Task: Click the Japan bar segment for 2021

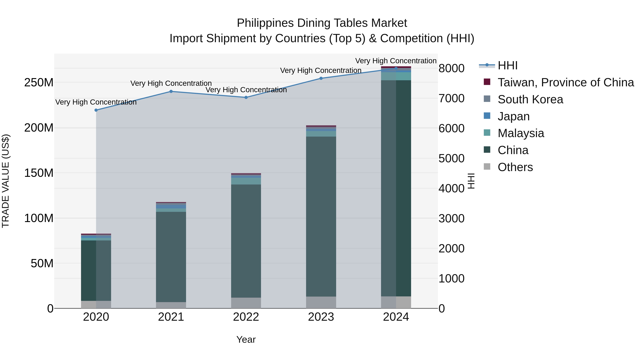Action: pyautogui.click(x=171, y=207)
